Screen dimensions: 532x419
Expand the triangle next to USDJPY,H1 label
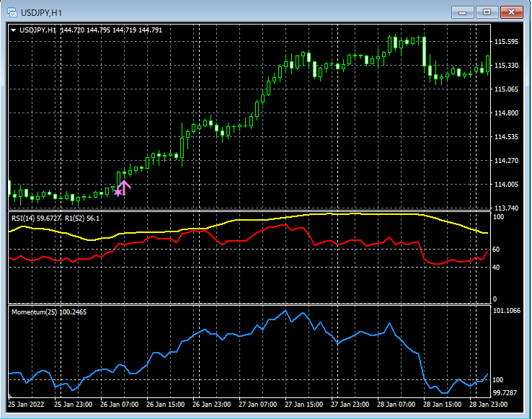[x=14, y=30]
